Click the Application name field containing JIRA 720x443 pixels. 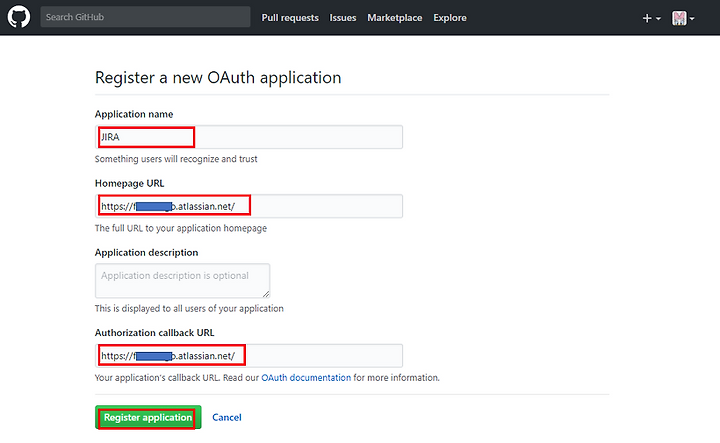pos(249,137)
